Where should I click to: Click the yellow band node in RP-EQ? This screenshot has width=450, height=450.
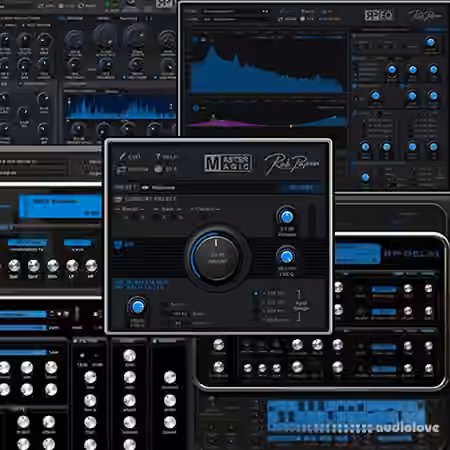pyautogui.click(x=291, y=126)
